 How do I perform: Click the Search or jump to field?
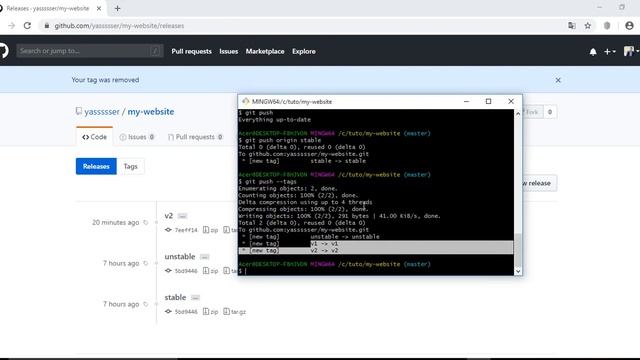click(90, 51)
